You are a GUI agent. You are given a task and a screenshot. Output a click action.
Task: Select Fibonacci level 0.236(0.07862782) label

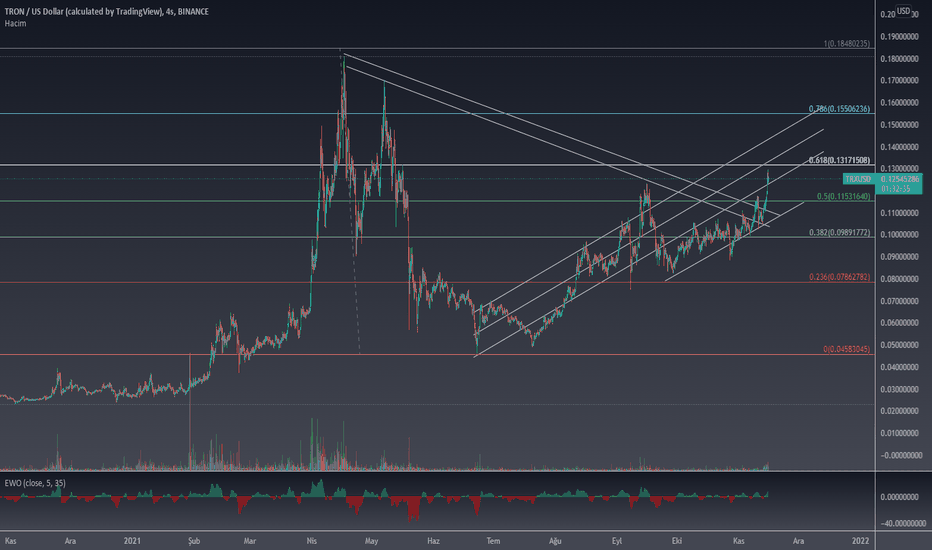pyautogui.click(x=839, y=277)
